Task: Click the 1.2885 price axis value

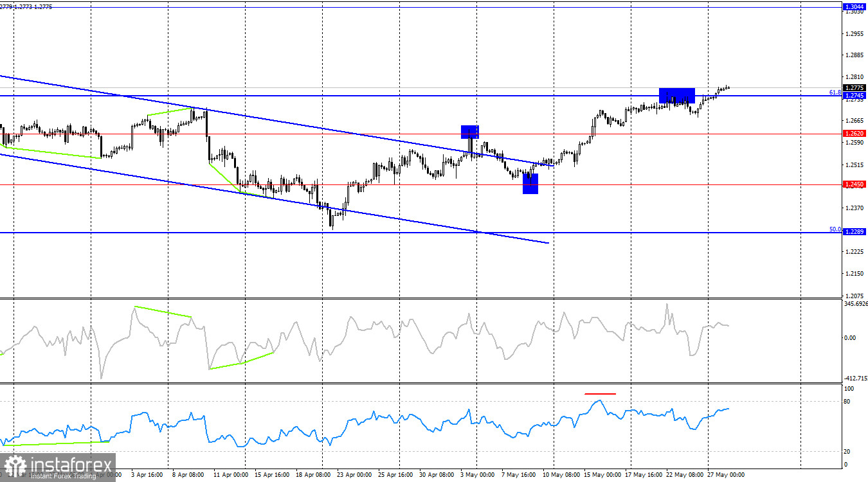Action: pos(854,55)
